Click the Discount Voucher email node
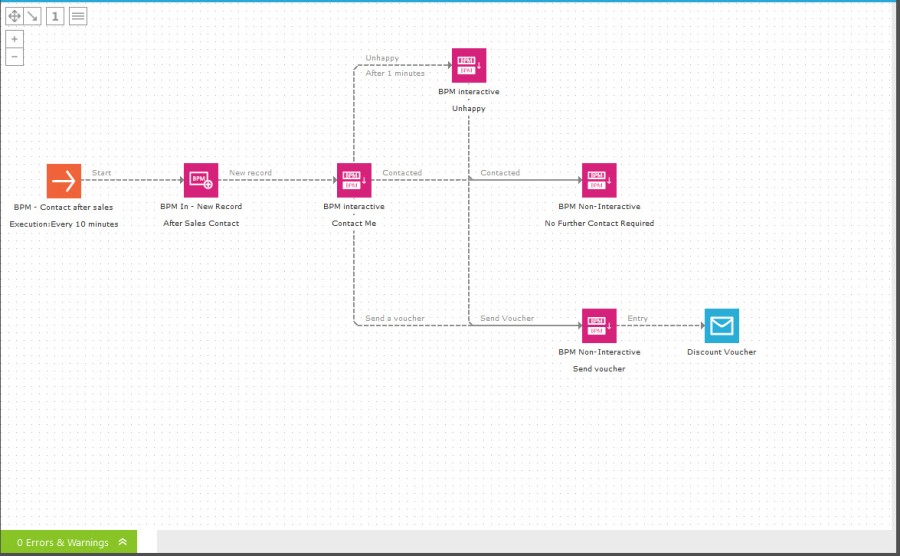900x556 pixels. click(721, 326)
